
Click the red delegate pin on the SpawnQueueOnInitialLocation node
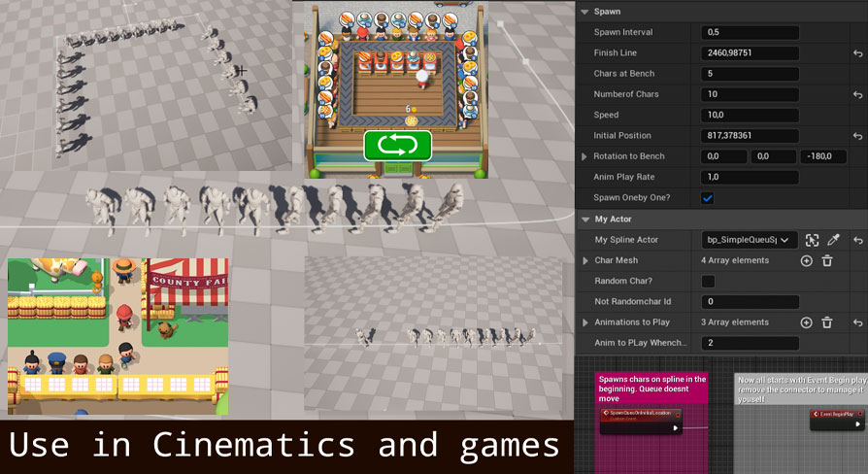point(678,414)
